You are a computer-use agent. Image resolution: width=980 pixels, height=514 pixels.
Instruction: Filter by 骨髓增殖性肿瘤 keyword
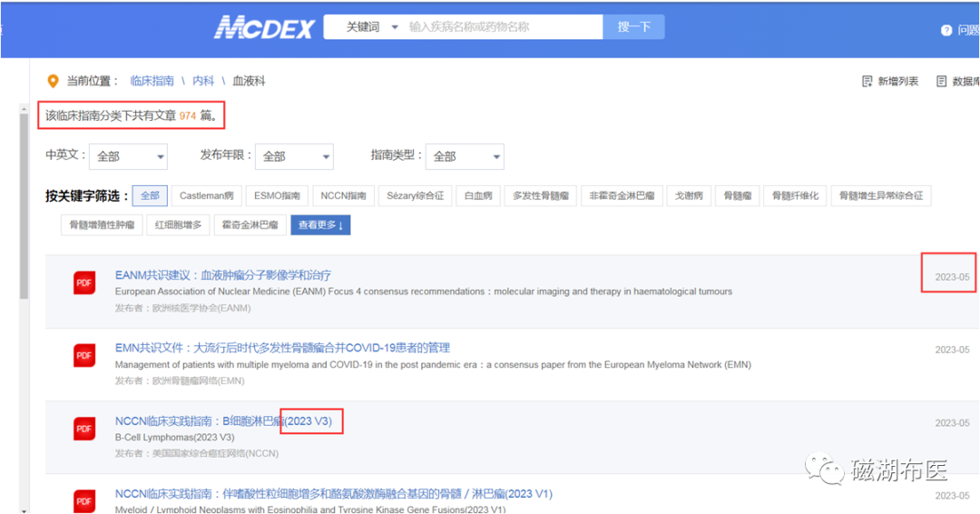[102, 225]
